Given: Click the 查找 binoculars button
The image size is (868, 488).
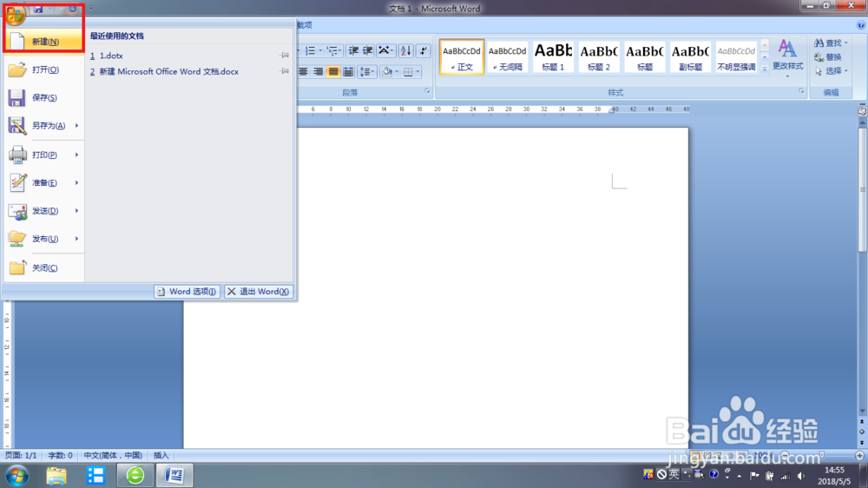Looking at the screenshot, I should (831, 43).
